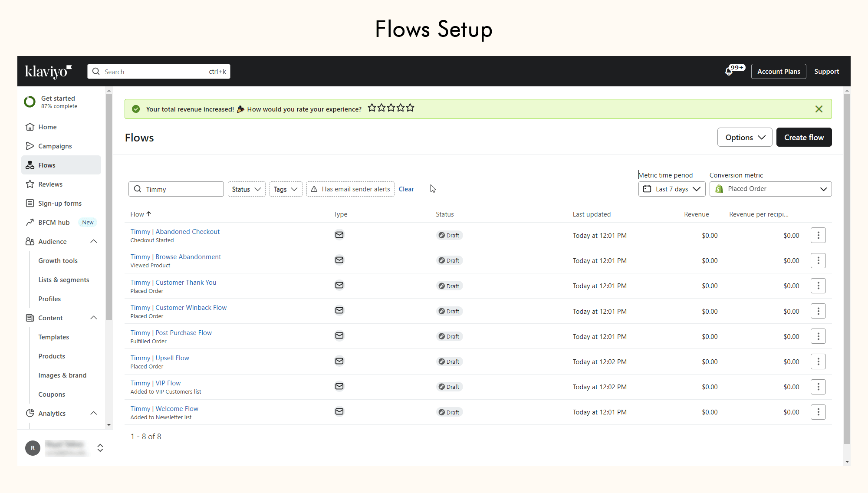Image resolution: width=868 pixels, height=493 pixels.
Task: Rate experience with the fifth star
Action: click(410, 108)
